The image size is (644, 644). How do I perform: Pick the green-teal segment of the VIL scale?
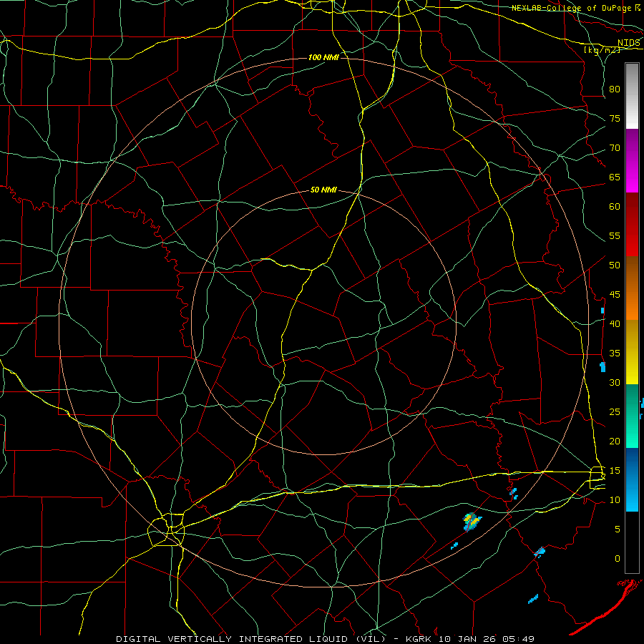pyautogui.click(x=632, y=416)
